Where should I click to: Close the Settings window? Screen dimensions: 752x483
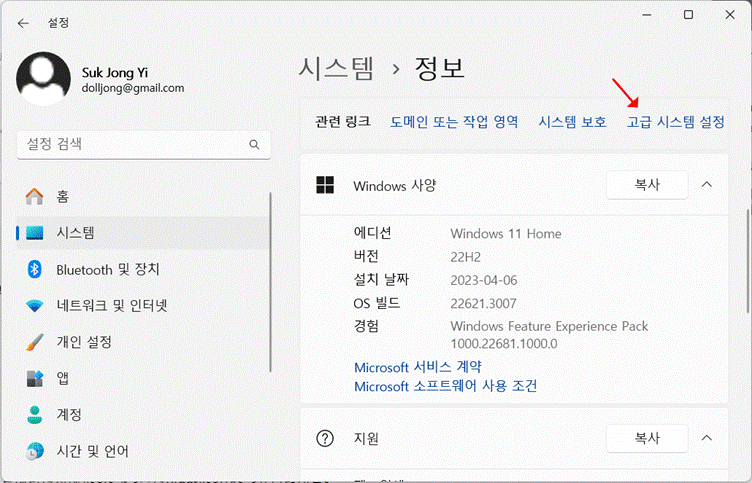tap(730, 15)
